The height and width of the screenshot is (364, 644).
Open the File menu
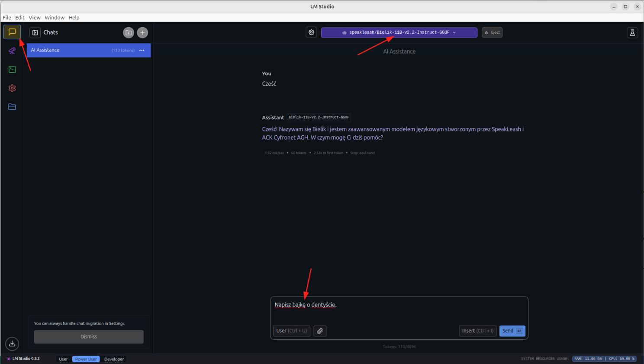pyautogui.click(x=7, y=18)
